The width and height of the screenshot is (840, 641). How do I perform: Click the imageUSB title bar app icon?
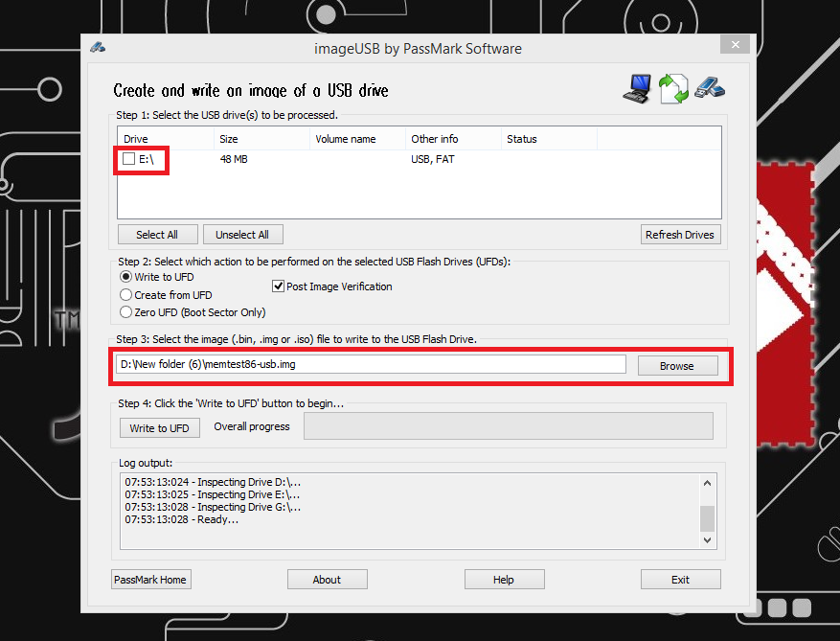click(x=98, y=48)
